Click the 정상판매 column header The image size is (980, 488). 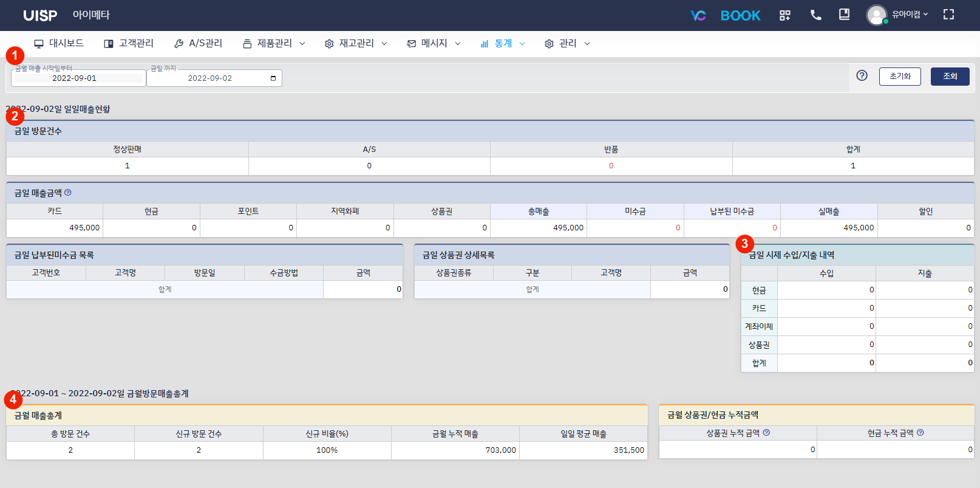pos(128,149)
